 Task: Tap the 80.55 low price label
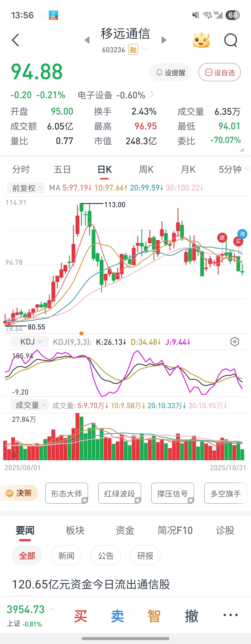pos(36,327)
